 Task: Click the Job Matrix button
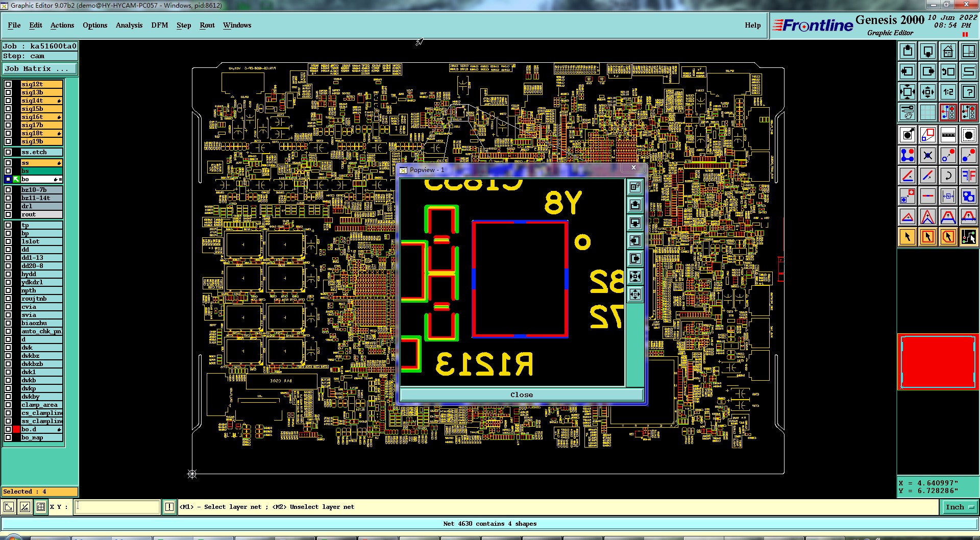point(40,68)
